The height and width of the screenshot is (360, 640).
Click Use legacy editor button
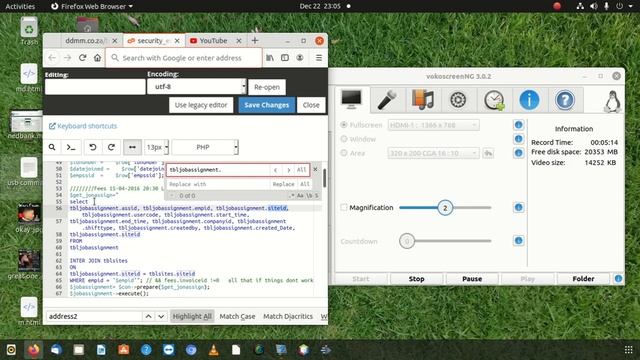tap(201, 105)
